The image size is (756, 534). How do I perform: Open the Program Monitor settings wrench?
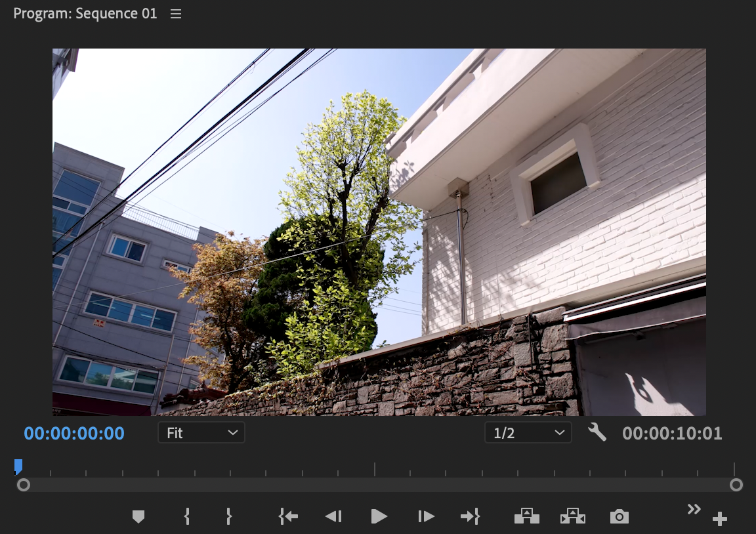(x=598, y=433)
